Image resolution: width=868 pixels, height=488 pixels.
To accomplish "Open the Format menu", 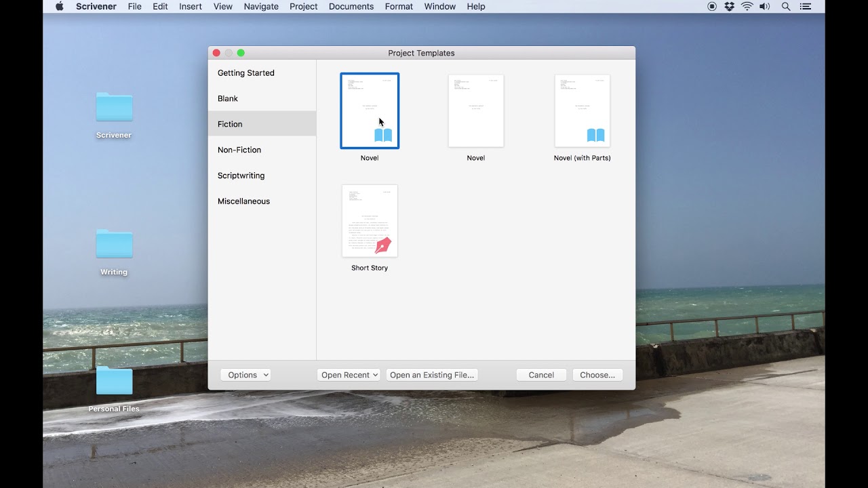I will [x=399, y=6].
